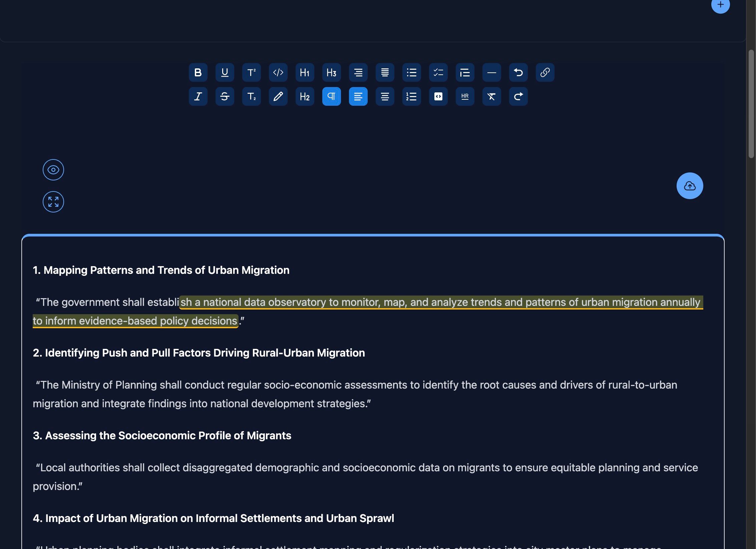This screenshot has height=549, width=756.
Task: Click the inline code icon
Action: (x=278, y=72)
